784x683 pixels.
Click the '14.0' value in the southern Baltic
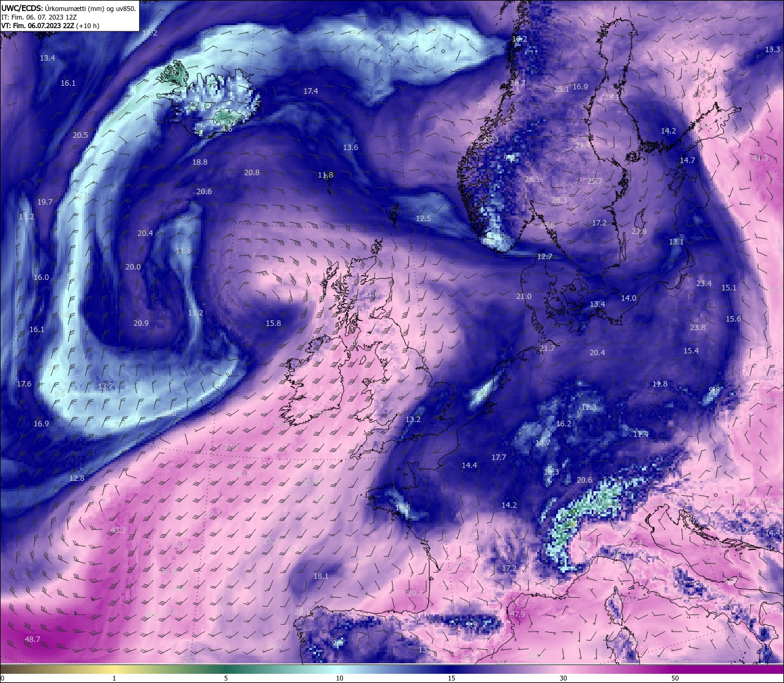point(628,298)
